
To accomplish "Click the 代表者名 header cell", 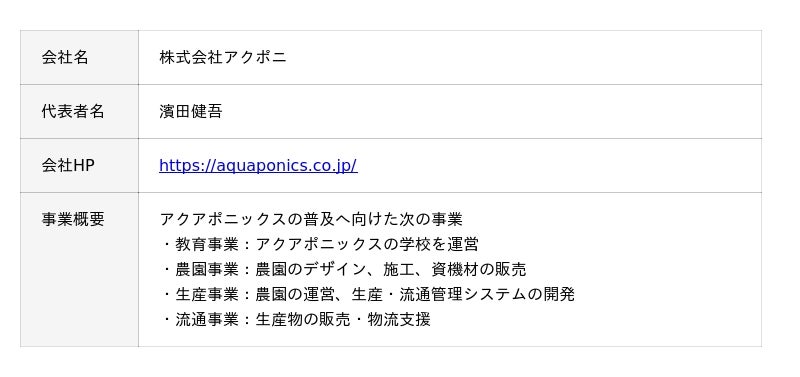I will [79, 112].
